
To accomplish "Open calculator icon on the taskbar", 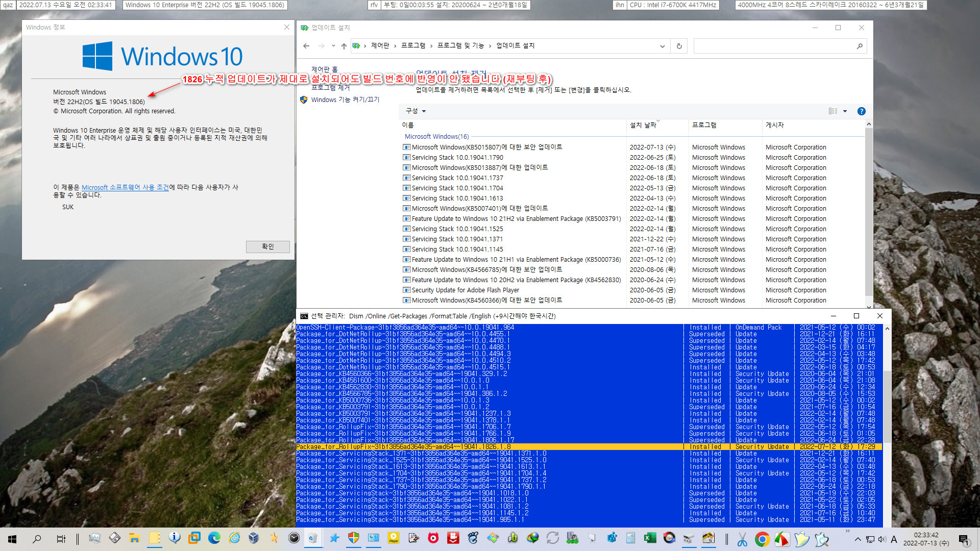I will pyautogui.click(x=630, y=538).
